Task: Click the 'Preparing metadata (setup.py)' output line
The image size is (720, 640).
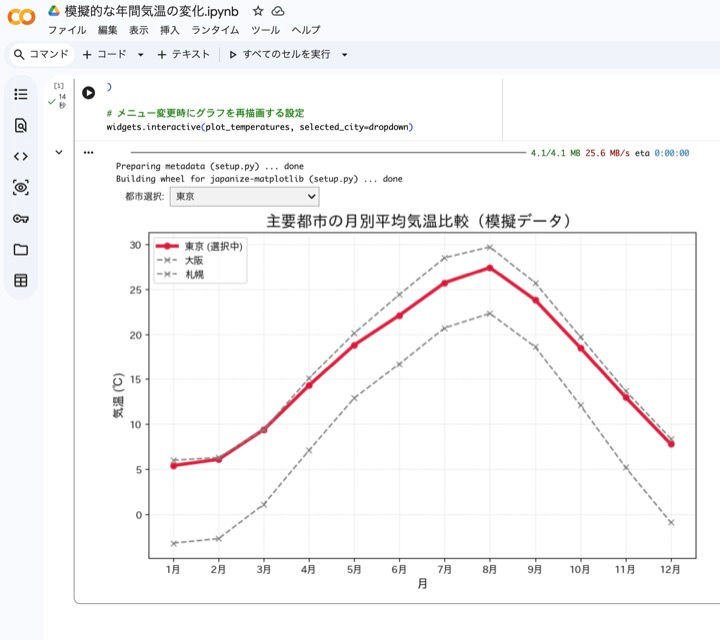Action: [x=210, y=166]
